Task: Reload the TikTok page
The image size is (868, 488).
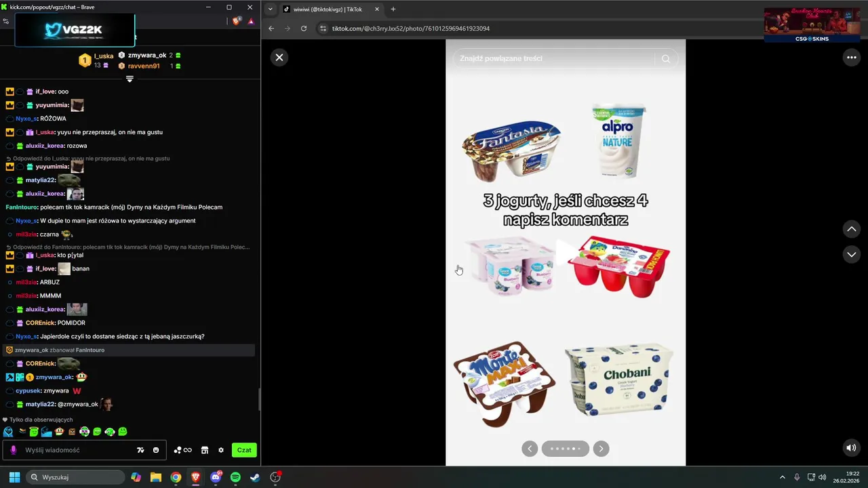Action: pyautogui.click(x=304, y=28)
